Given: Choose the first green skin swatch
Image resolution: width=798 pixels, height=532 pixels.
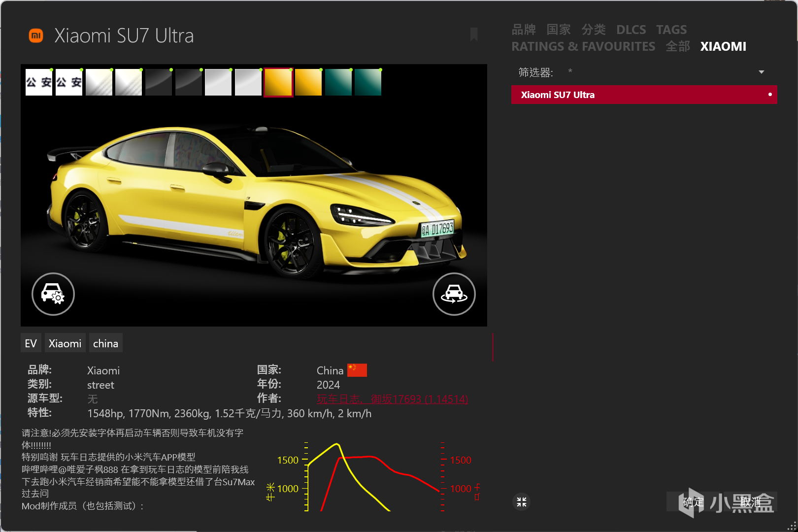Looking at the screenshot, I should tap(338, 82).
